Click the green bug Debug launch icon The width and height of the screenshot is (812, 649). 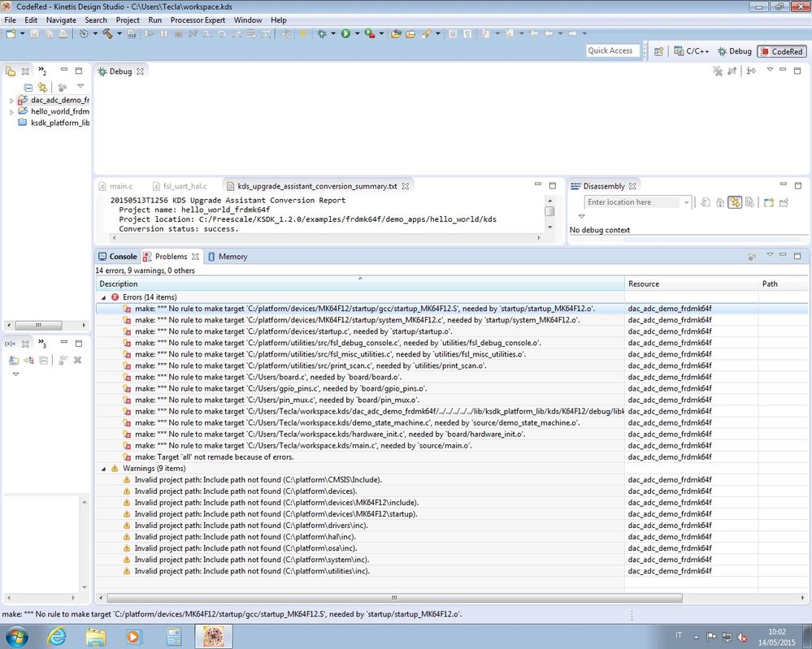pos(322,33)
